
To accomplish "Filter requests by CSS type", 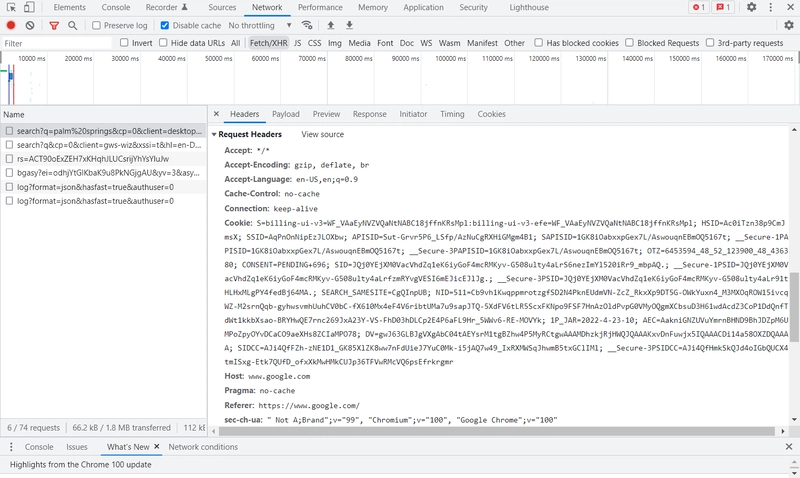I will point(314,43).
